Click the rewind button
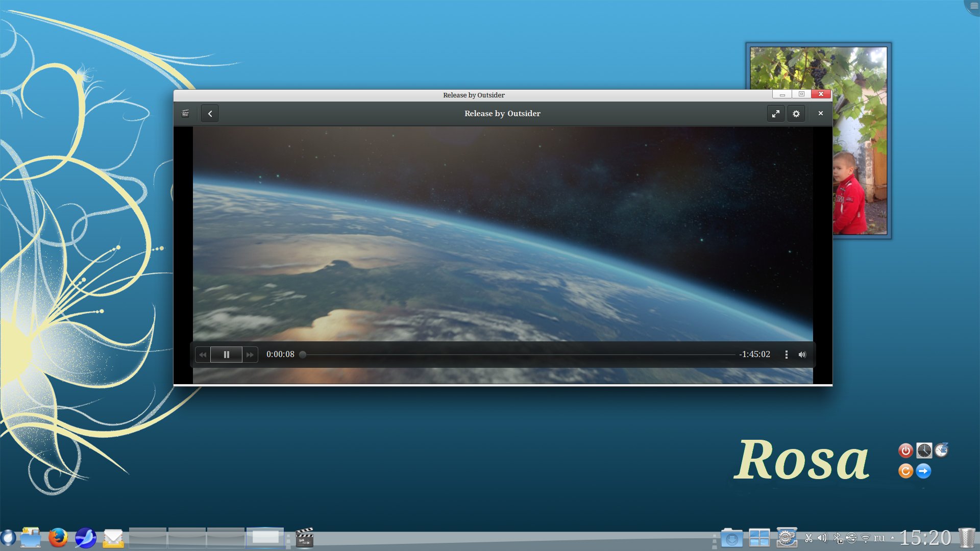Image resolution: width=980 pixels, height=551 pixels. point(203,355)
